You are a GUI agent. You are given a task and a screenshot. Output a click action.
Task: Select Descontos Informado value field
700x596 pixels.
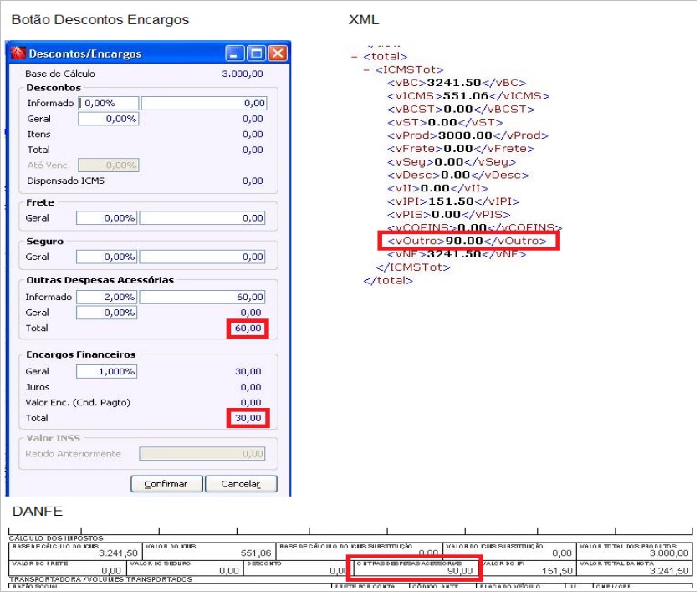coord(204,104)
